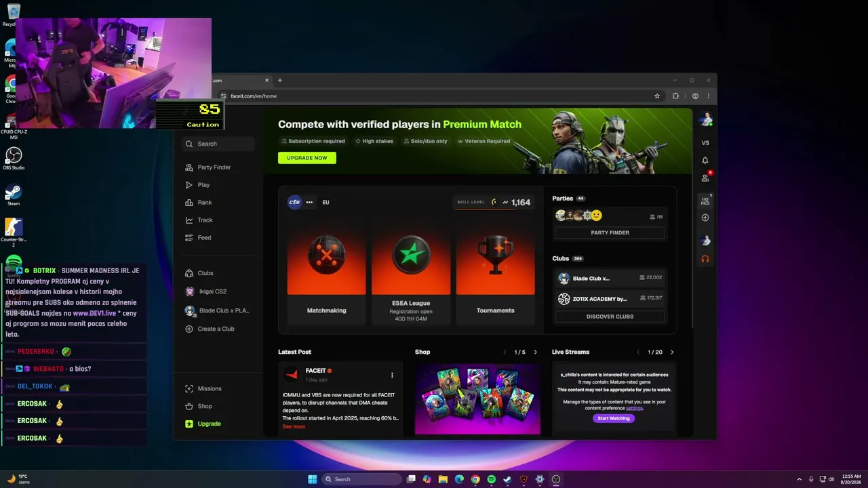Open friends list with red badge
868x488 pixels.
(705, 177)
